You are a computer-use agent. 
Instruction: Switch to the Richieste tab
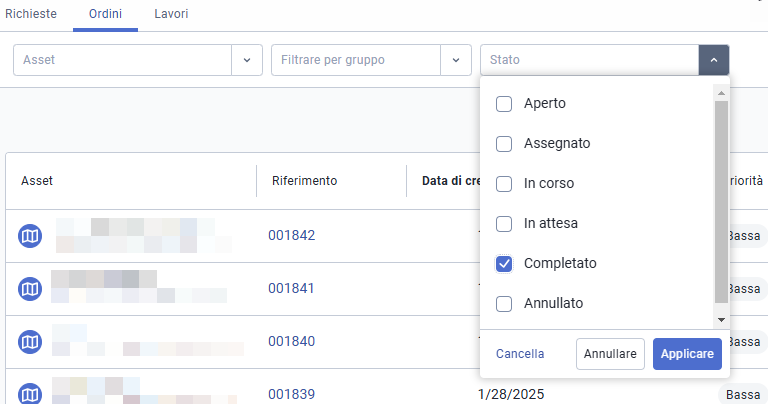31,14
